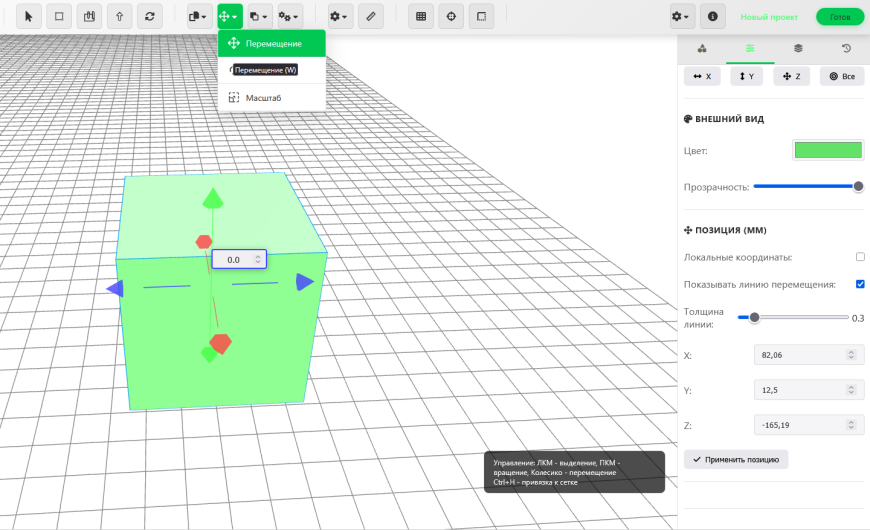Click the Y position spinner arrows

851,390
